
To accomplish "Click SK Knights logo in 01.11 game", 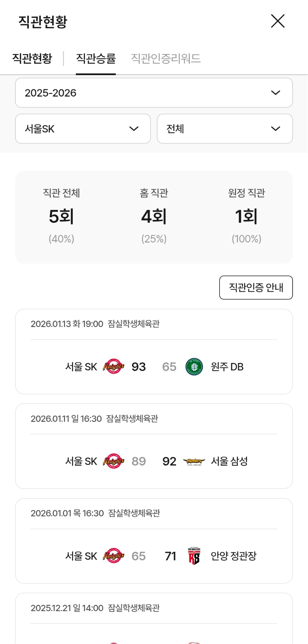I will 114,461.
